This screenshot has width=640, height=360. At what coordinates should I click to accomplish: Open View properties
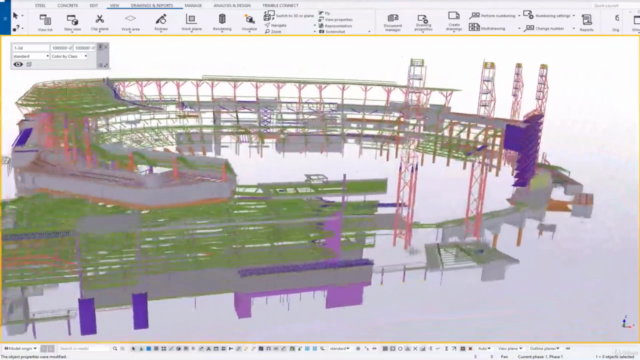335,19
